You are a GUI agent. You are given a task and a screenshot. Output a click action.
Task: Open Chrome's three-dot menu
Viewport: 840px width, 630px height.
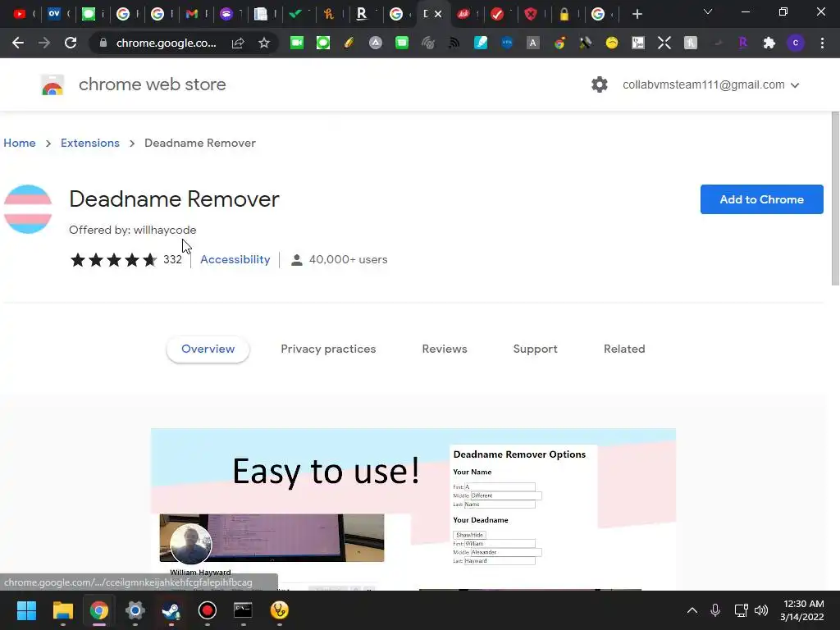tap(822, 43)
